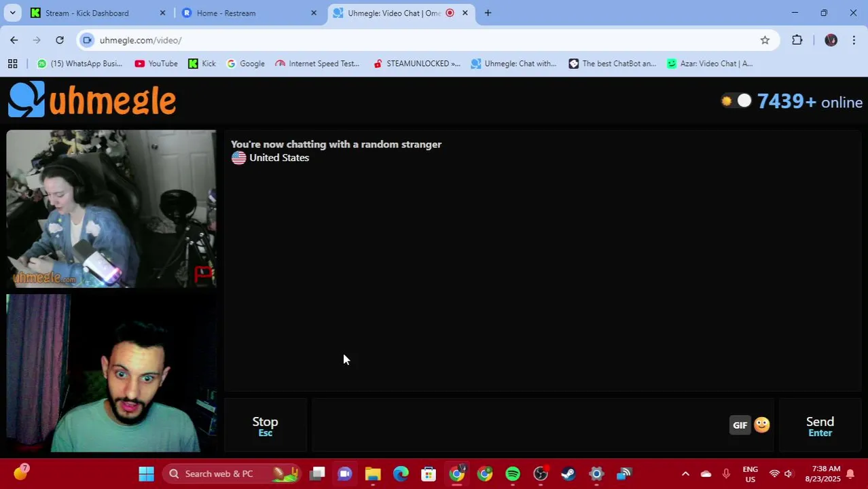Open Wi-Fi network settings in tray
868x489 pixels.
[x=774, y=473]
